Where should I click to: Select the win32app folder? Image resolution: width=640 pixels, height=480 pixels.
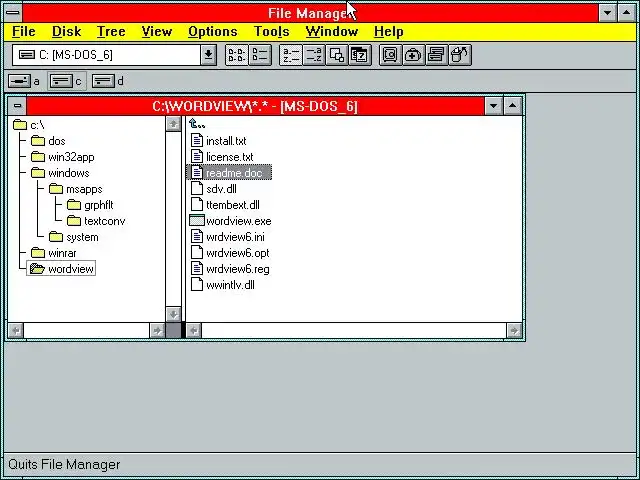click(x=62, y=157)
